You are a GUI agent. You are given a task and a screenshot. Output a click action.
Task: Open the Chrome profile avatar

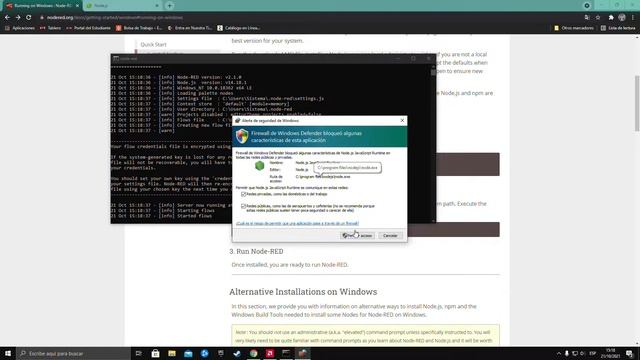click(622, 18)
